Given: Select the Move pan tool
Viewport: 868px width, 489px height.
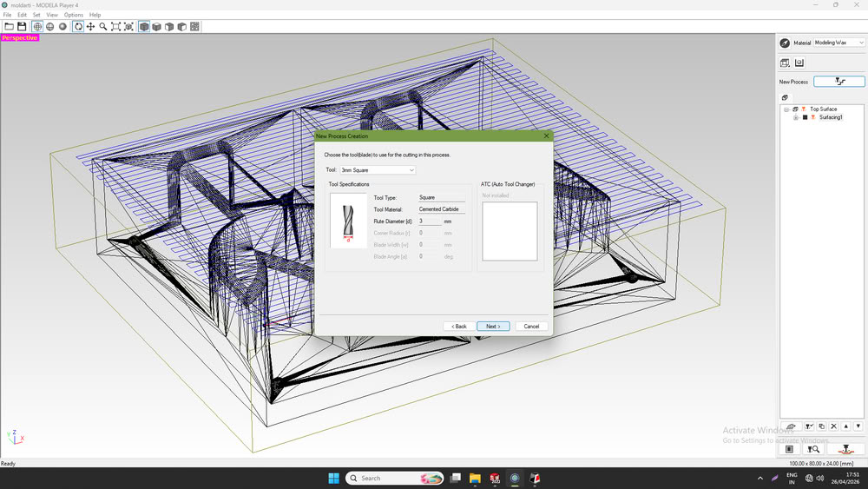Looking at the screenshot, I should click(x=91, y=27).
